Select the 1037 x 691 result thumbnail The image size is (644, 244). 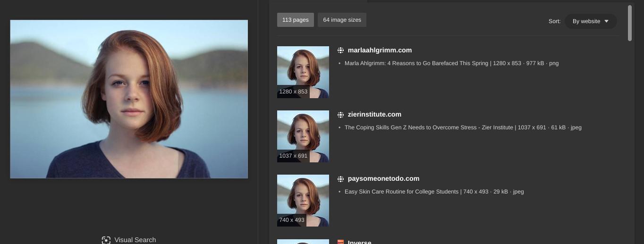(303, 136)
